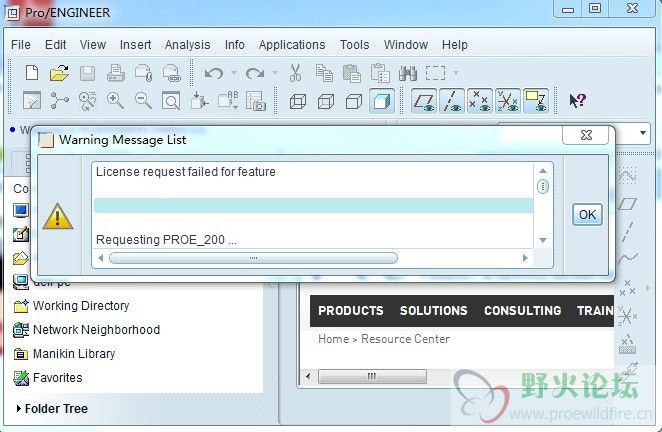Screen dimensions: 662x432
Task: Open the filter dropdown at top right
Action: point(643,133)
